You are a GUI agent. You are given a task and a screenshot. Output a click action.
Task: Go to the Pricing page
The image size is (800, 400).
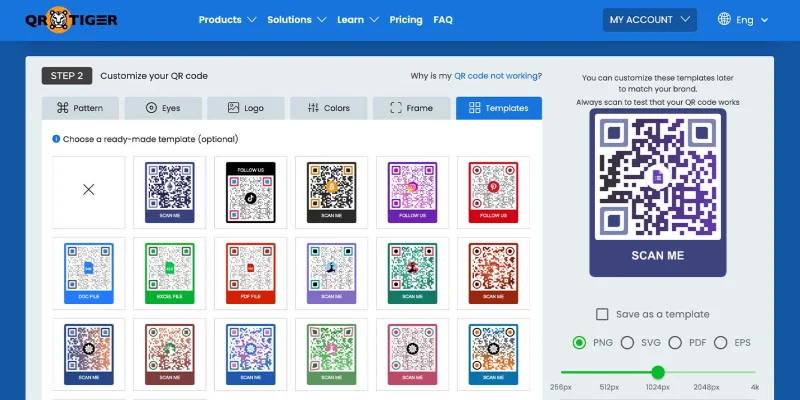coord(406,20)
